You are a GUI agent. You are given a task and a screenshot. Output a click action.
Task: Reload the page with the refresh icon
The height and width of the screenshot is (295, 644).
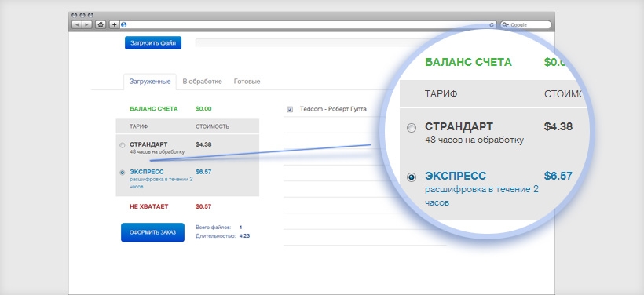pyautogui.click(x=492, y=25)
